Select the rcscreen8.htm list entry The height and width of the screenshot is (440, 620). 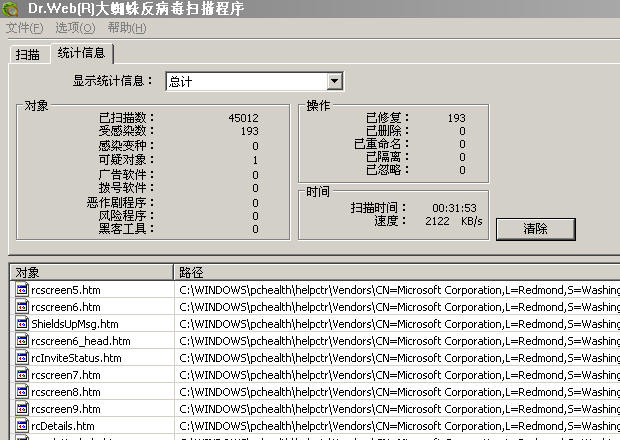[x=66, y=392]
